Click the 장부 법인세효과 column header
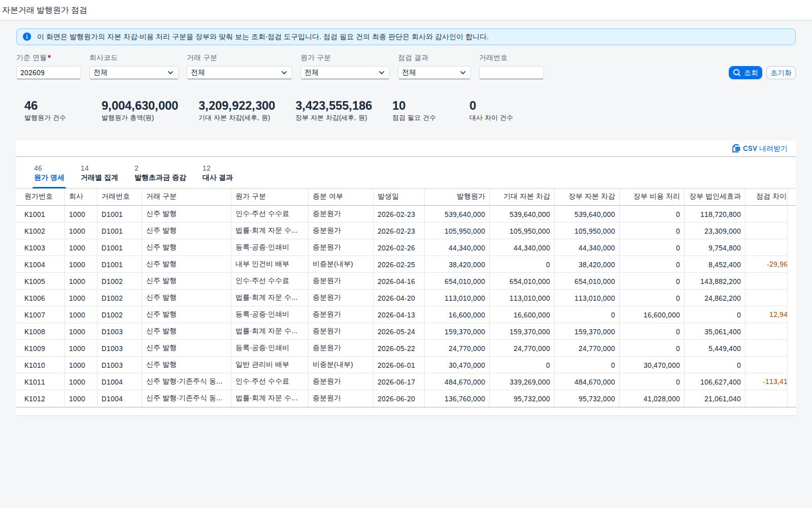This screenshot has height=508, width=812. point(715,197)
